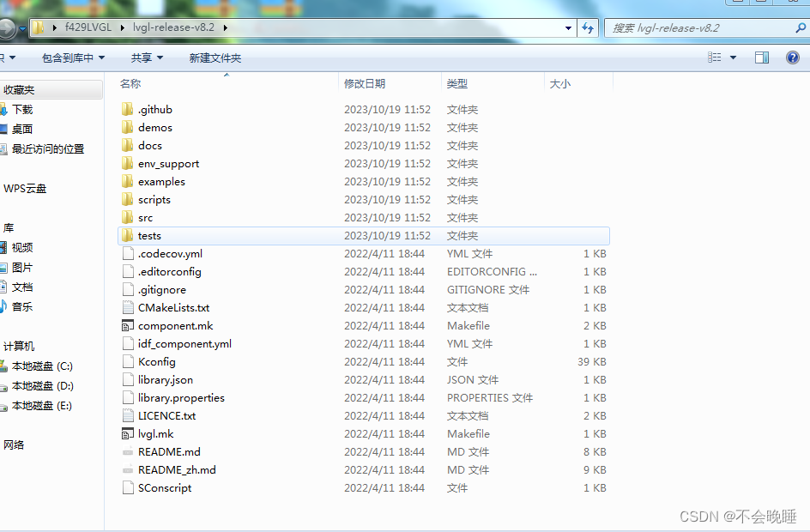810x532 pixels.
Task: Open Explorer help via the question mark icon
Action: [x=791, y=58]
